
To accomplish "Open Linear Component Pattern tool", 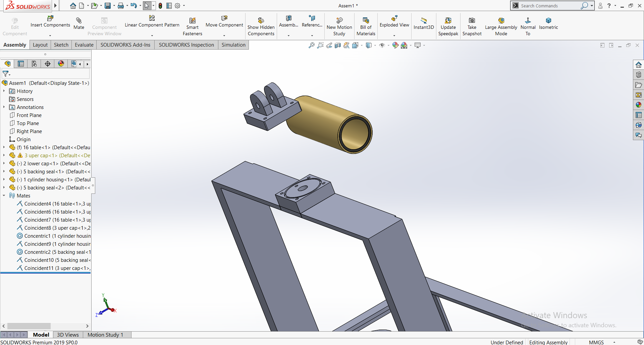I will pyautogui.click(x=152, y=21).
